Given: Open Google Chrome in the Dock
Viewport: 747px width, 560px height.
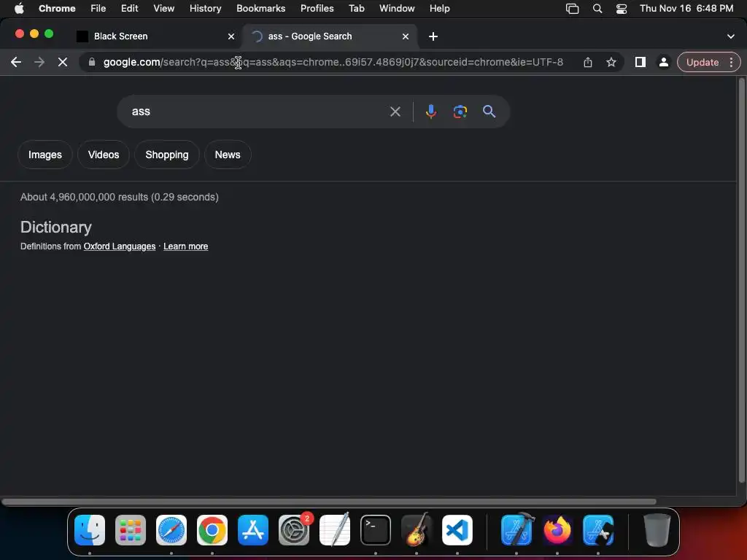Looking at the screenshot, I should [x=212, y=530].
